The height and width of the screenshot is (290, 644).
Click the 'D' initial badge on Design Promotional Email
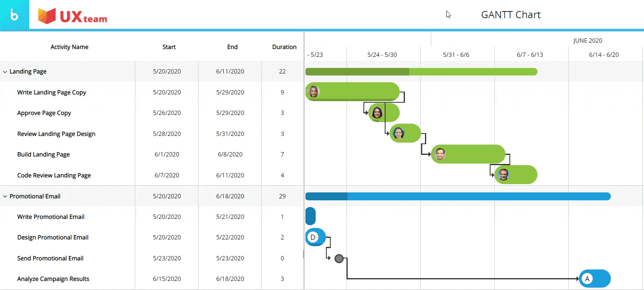(313, 237)
